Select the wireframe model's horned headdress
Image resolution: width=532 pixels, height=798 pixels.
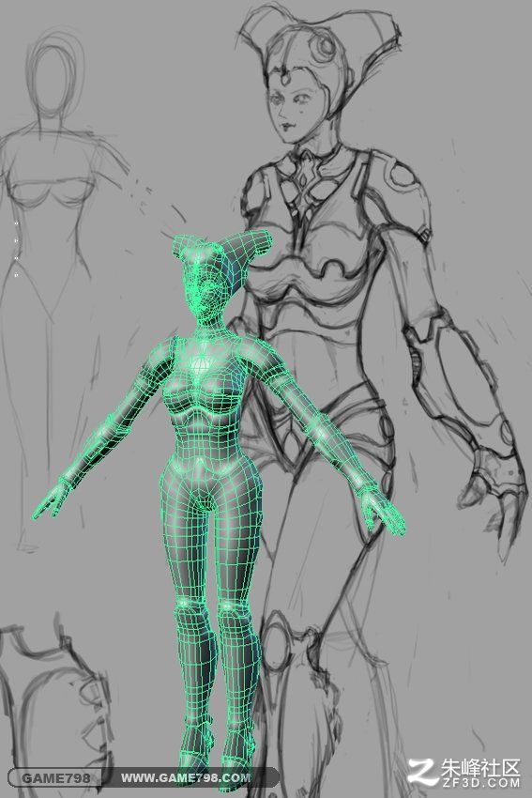point(220,250)
